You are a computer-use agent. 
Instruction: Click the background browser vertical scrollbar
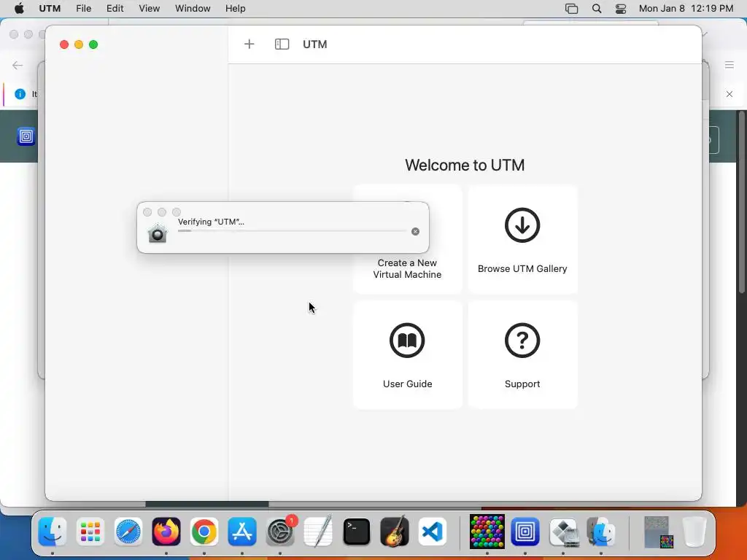[x=741, y=202]
